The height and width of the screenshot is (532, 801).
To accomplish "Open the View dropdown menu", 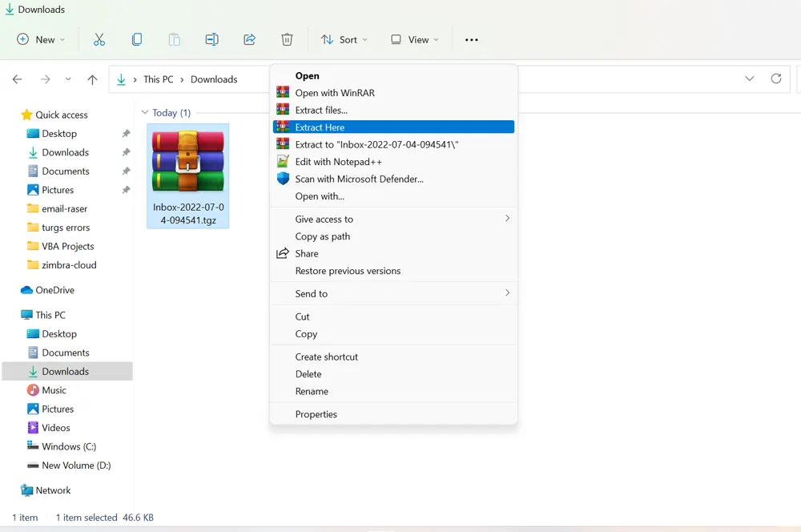I will [414, 39].
